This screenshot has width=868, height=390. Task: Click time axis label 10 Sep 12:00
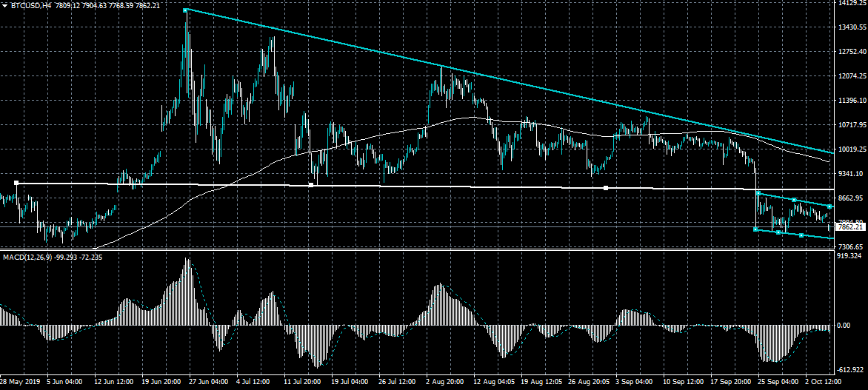682,382
